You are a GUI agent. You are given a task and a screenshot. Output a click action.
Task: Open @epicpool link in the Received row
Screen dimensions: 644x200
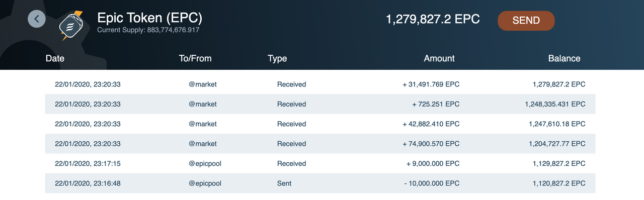tap(205, 164)
